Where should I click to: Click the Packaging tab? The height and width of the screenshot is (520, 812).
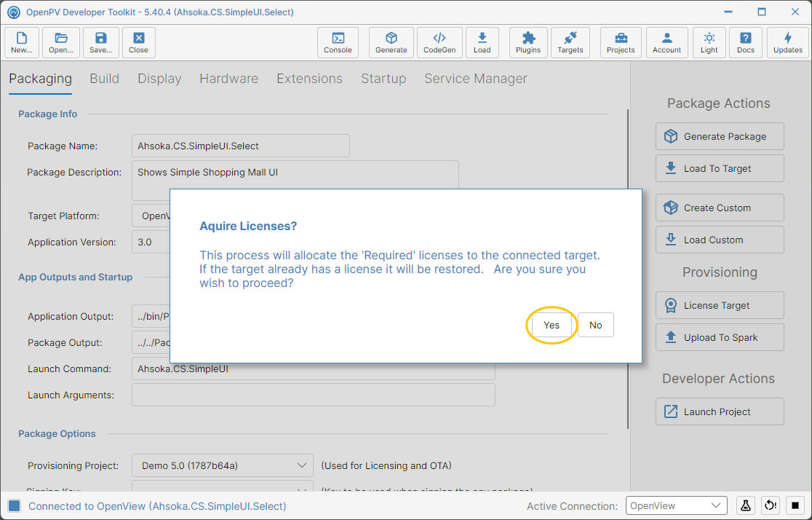41,79
